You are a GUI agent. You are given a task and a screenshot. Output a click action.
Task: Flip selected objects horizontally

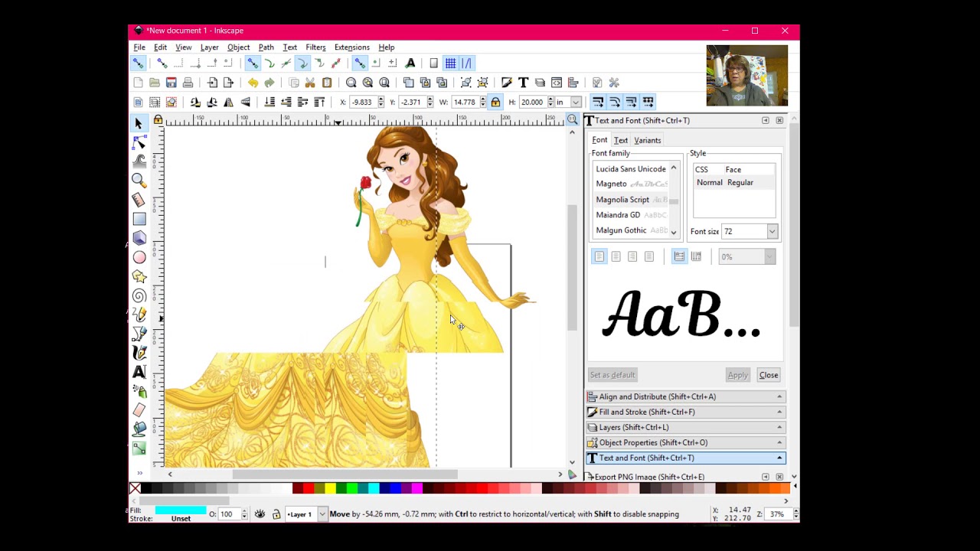click(x=228, y=102)
